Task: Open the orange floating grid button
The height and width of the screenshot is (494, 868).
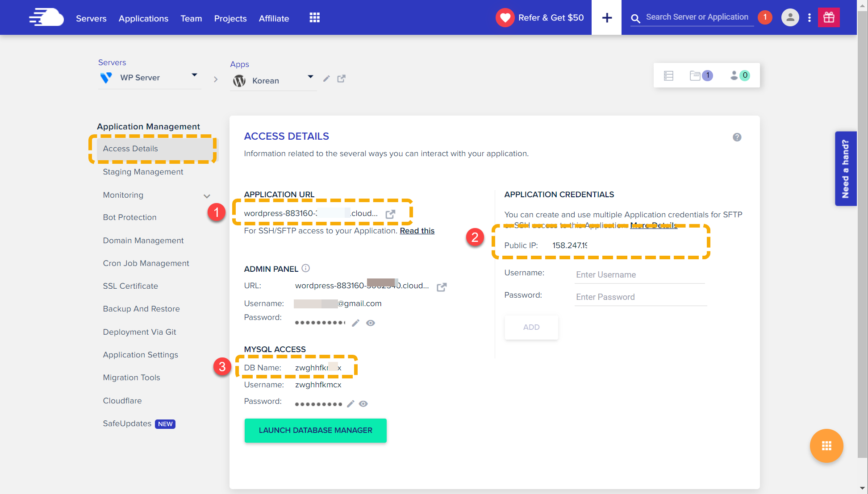Action: tap(826, 446)
